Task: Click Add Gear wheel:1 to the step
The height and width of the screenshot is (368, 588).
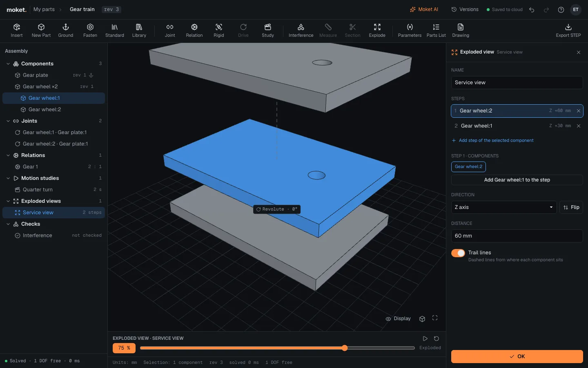Action: [x=517, y=180]
